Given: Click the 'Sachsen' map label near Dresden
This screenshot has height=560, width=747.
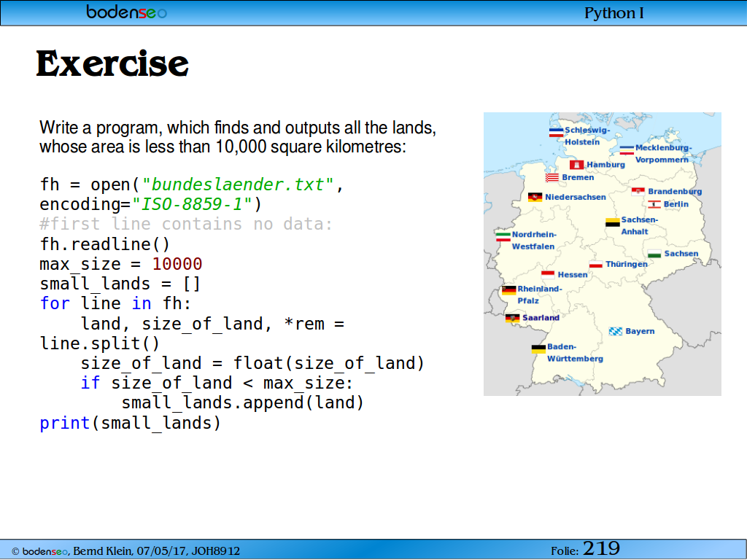Looking at the screenshot, I should coord(681,254).
